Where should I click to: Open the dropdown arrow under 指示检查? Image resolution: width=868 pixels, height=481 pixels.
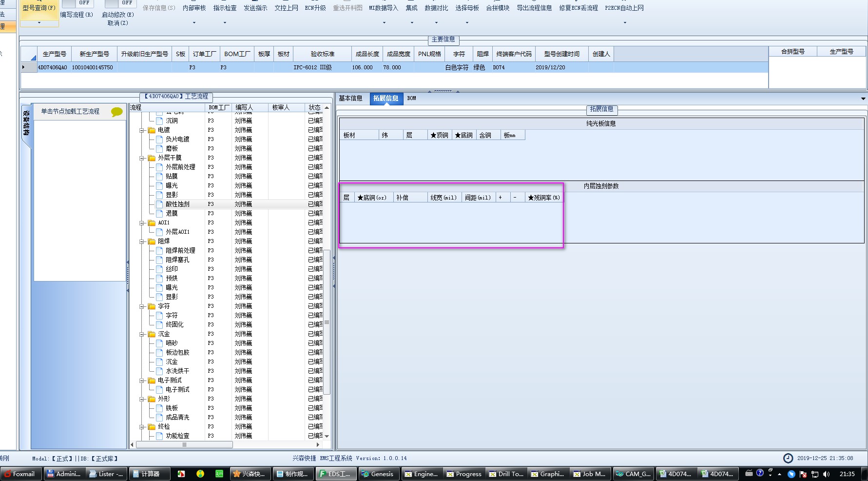pyautogui.click(x=225, y=22)
